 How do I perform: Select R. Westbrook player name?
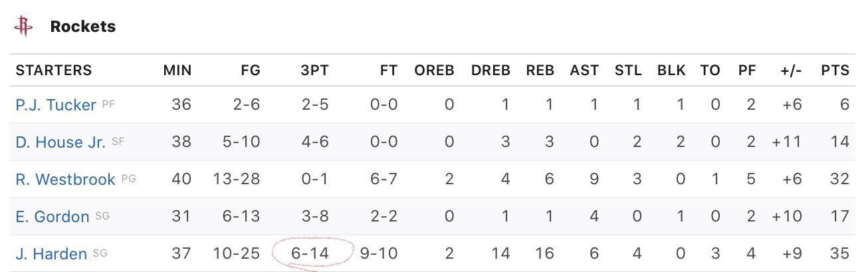(65, 180)
